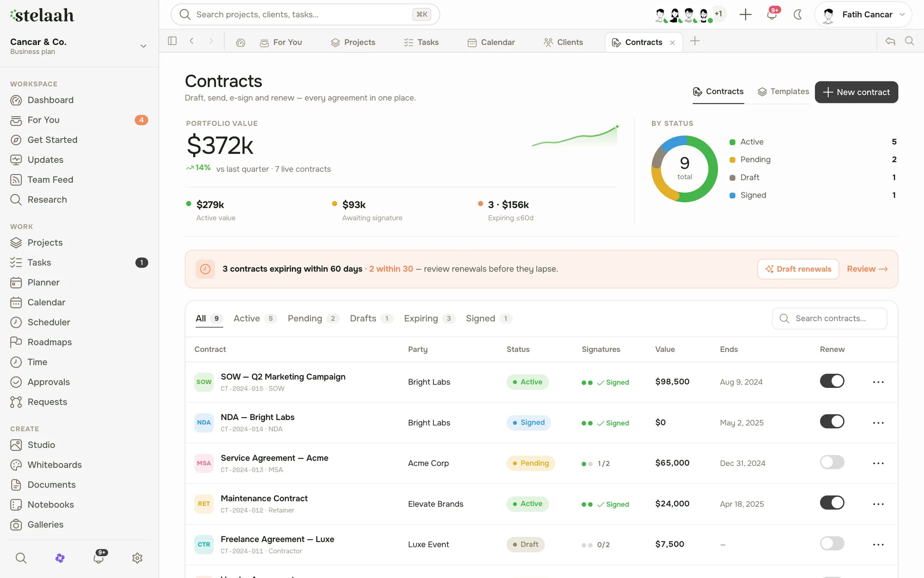Switch to dark mode moon icon
Screen dimensions: 924x578
797,15
